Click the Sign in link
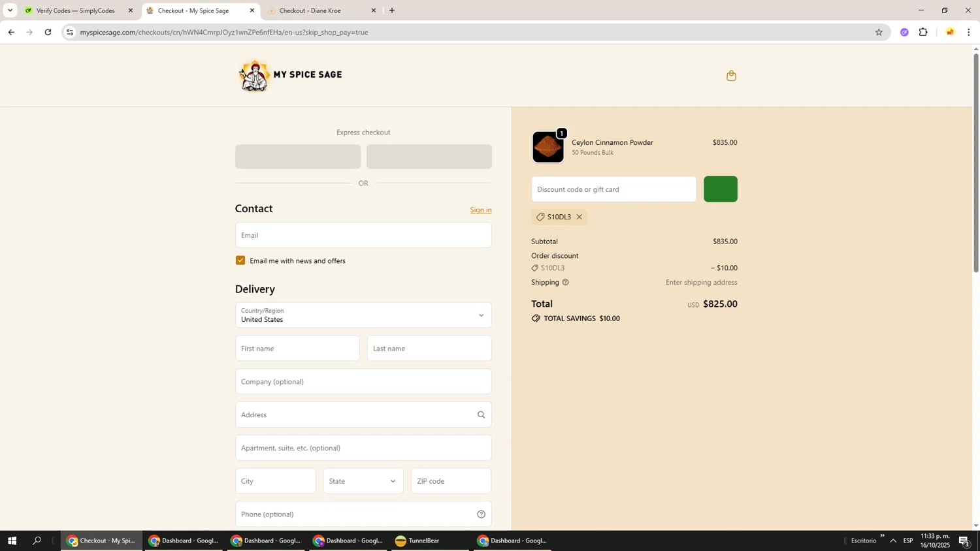 481,210
